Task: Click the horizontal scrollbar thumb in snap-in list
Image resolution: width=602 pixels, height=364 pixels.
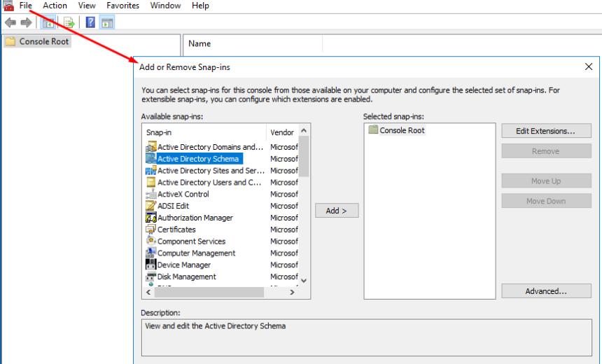Action: click(209, 292)
